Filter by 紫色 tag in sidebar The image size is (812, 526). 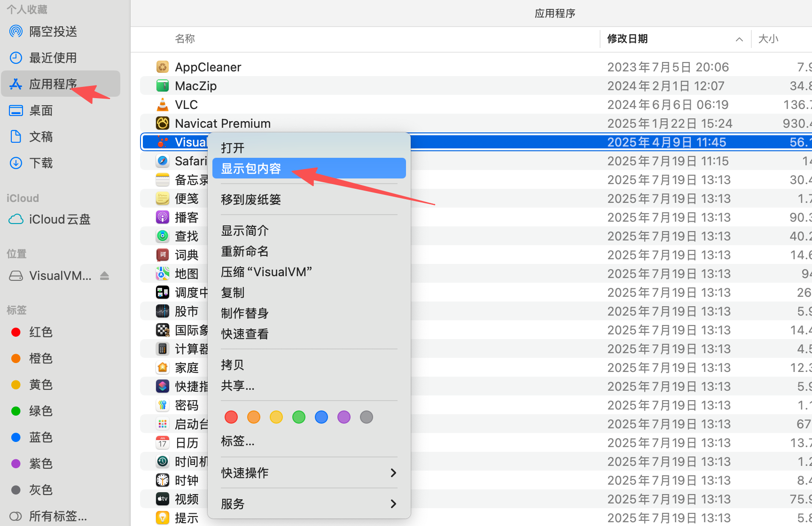coord(60,464)
